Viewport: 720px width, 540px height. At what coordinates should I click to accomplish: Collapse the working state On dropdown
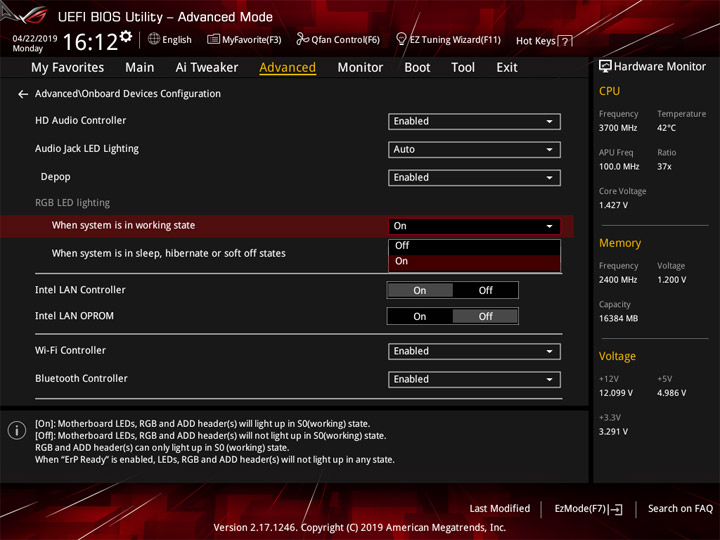[x=474, y=226]
